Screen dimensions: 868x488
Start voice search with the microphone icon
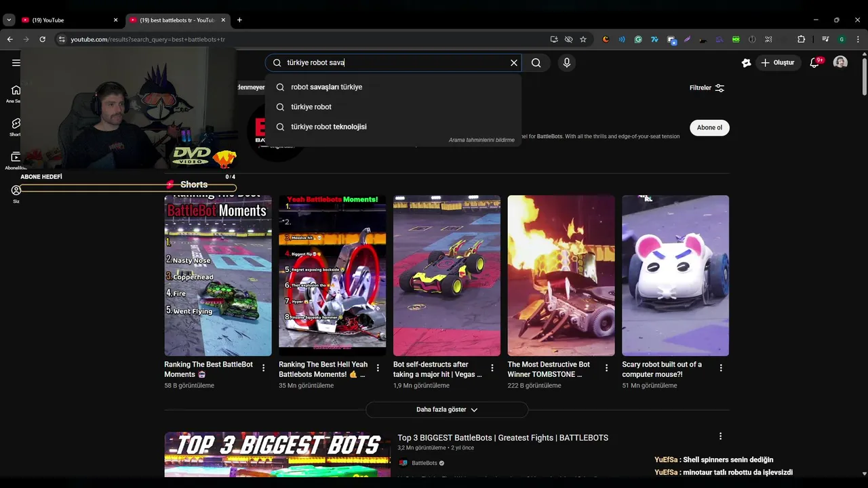click(x=567, y=63)
